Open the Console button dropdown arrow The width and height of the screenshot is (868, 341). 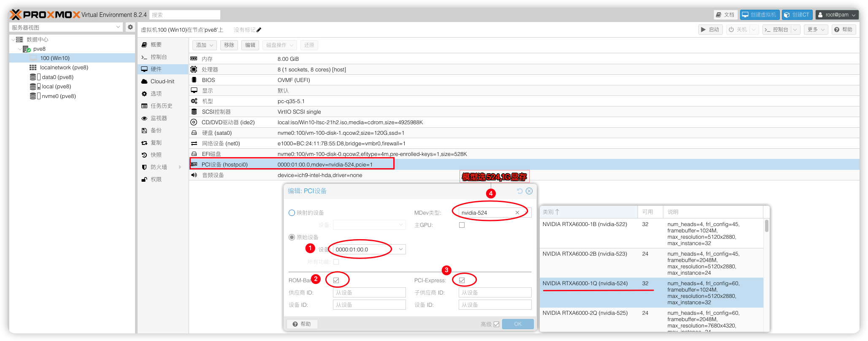795,29
